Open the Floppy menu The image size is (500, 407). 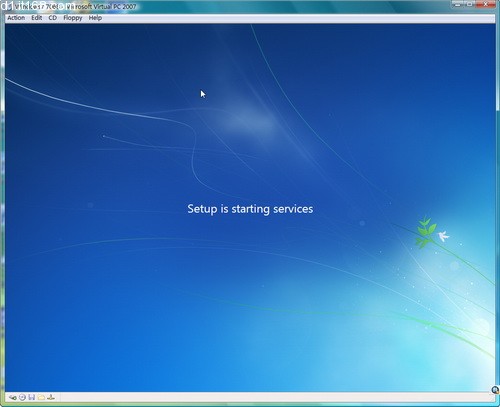tap(73, 18)
